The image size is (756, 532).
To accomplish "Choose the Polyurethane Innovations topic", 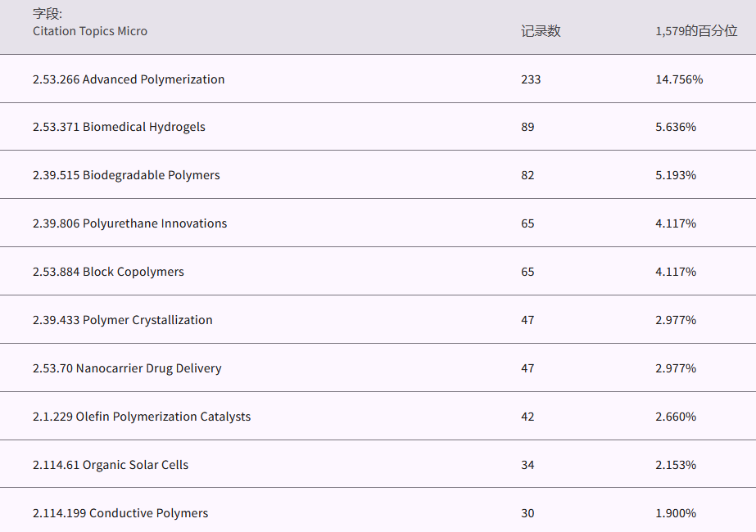I will 129,223.
